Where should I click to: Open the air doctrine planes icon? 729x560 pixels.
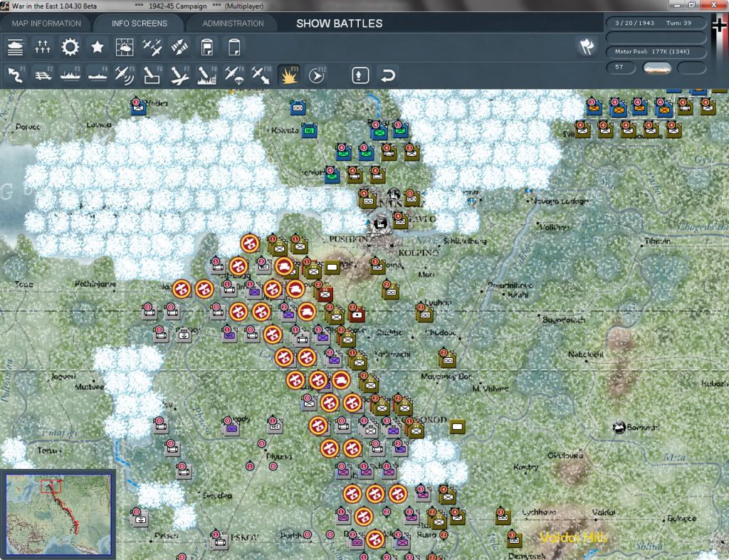[152, 47]
